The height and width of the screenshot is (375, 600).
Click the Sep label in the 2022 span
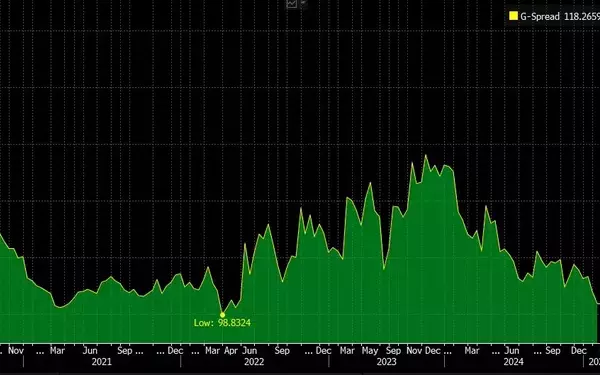(282, 351)
